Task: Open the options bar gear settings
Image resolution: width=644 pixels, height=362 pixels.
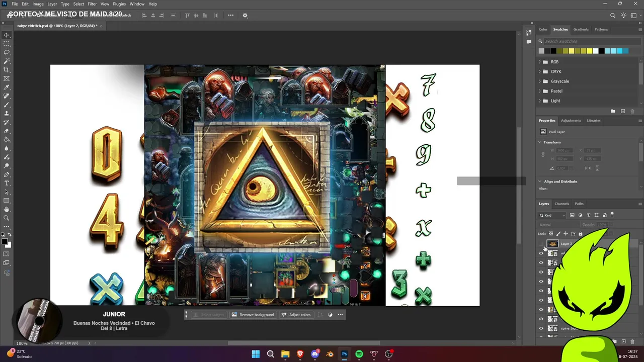Action: click(245, 15)
